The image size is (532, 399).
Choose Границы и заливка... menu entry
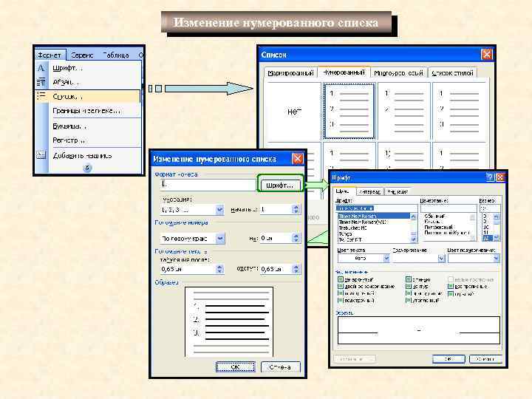point(86,111)
